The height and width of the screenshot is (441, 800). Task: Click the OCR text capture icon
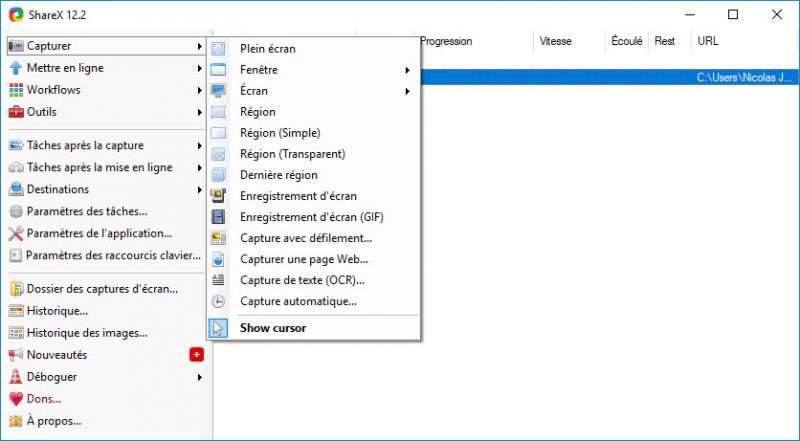pos(218,280)
